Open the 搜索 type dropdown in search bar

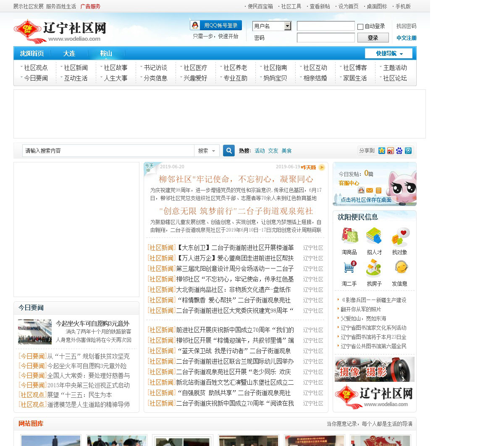(x=207, y=151)
